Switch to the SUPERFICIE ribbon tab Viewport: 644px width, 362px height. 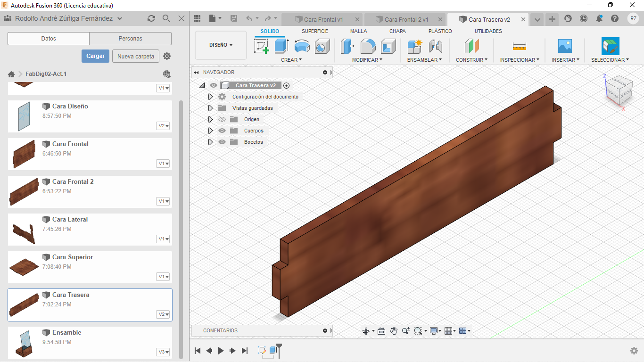point(314,31)
